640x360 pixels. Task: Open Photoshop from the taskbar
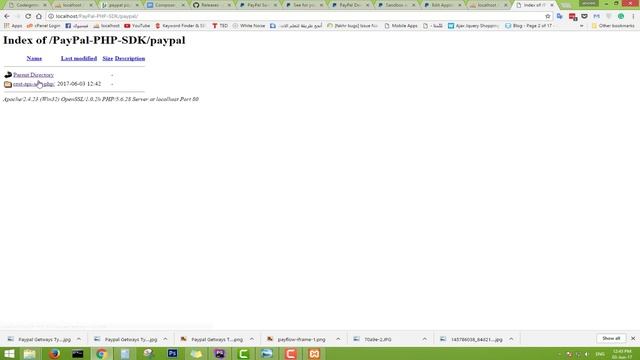172,353
